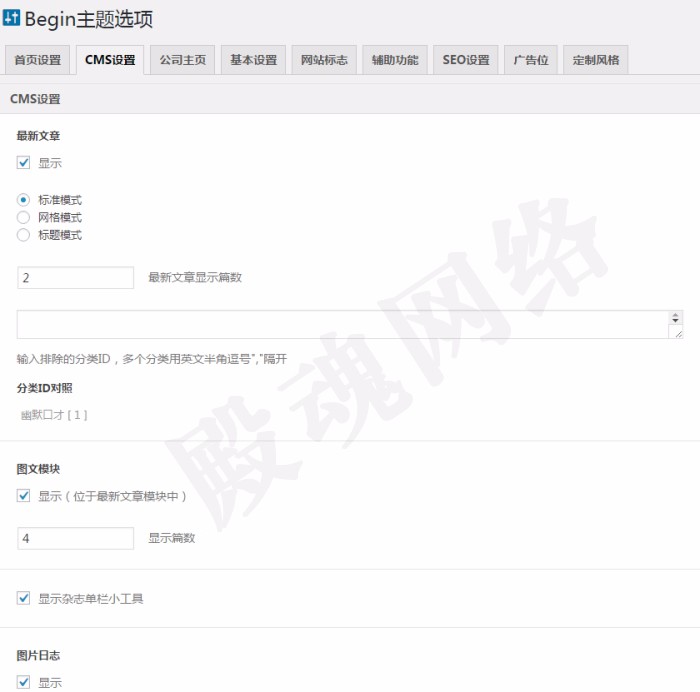Click the 幽默口才 [ 1 ] category entry
The width and height of the screenshot is (700, 692).
coord(54,415)
